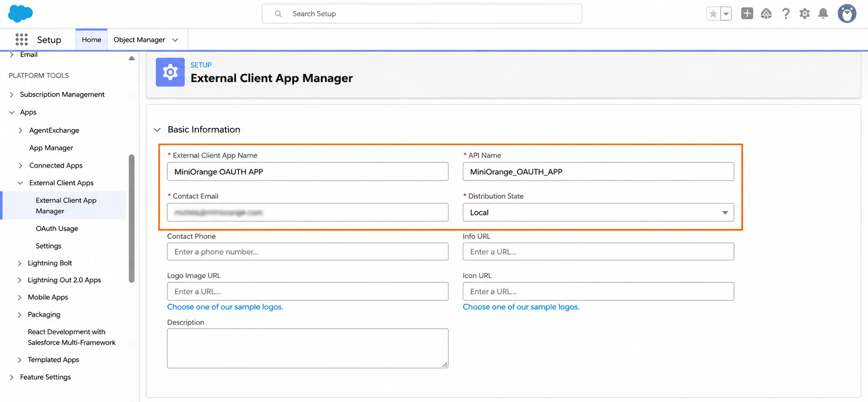Expand the Lightning Bolt chevron
The image size is (868, 402).
19,263
